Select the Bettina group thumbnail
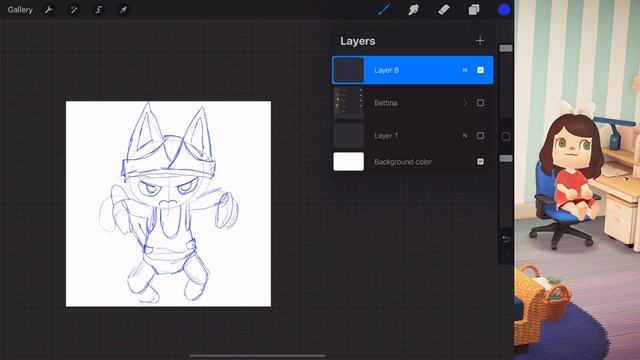Screen dimensions: 640x360 [349, 103]
